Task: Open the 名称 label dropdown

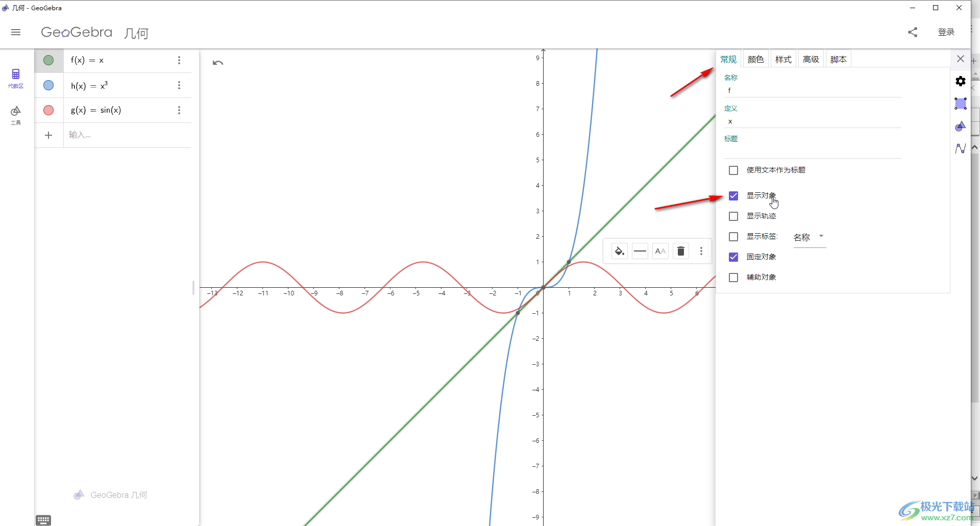Action: click(x=810, y=238)
